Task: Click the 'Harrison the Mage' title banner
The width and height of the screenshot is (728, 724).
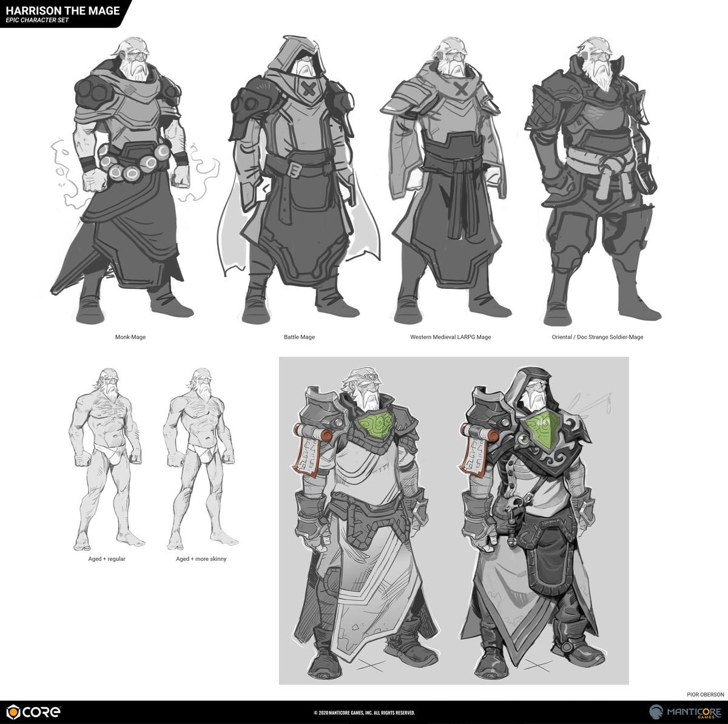Action: click(x=61, y=13)
